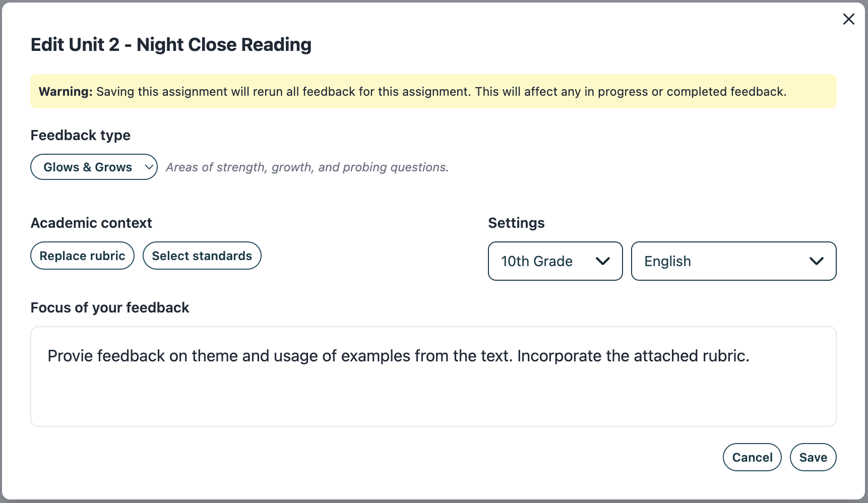868x503 pixels.
Task: Click the Replace rubric button
Action: 82,256
